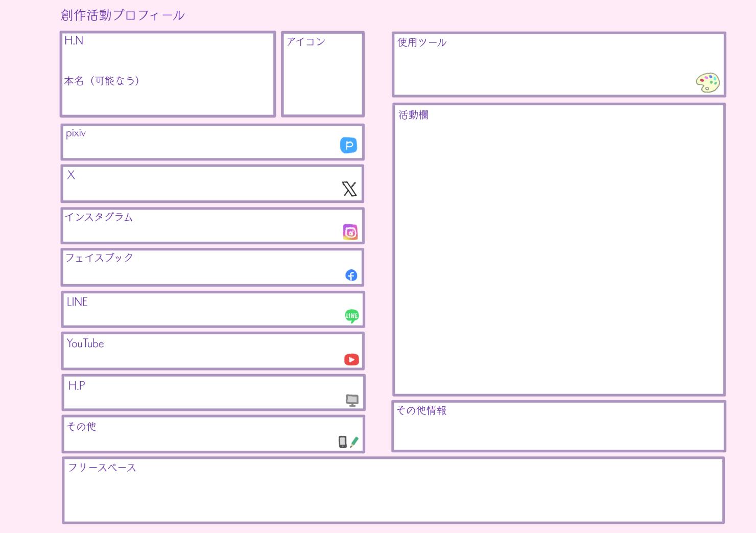Click the 本名(可能なら) label
This screenshot has width=756, height=533.
(x=102, y=81)
